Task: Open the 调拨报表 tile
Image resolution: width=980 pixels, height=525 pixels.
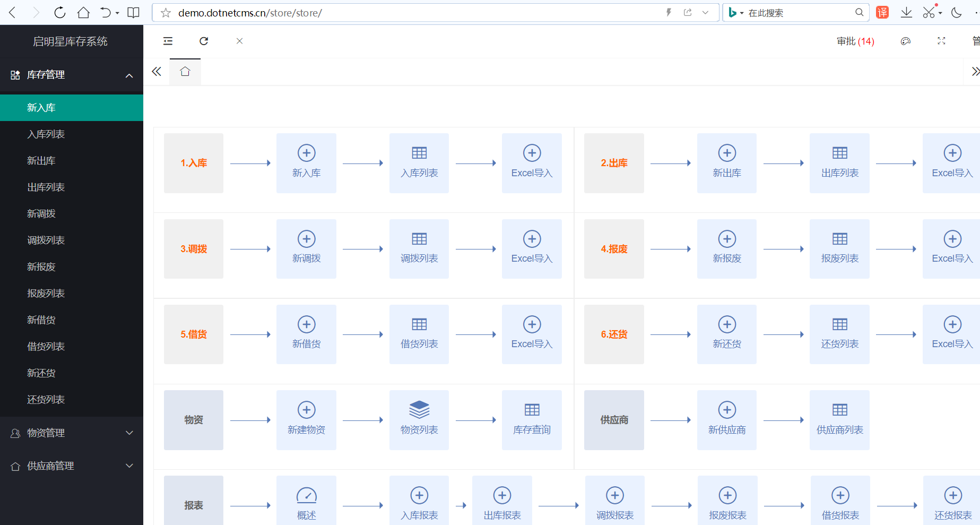Action: [x=615, y=501]
